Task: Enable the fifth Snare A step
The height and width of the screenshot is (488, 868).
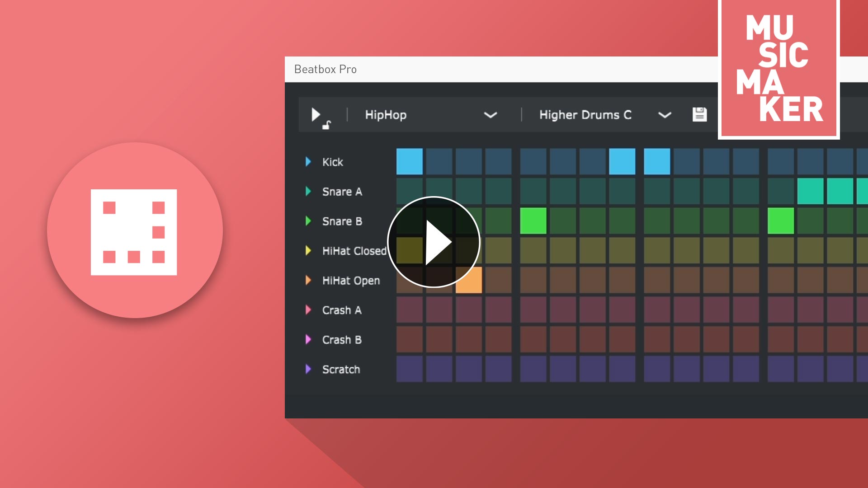Action: pos(533,191)
